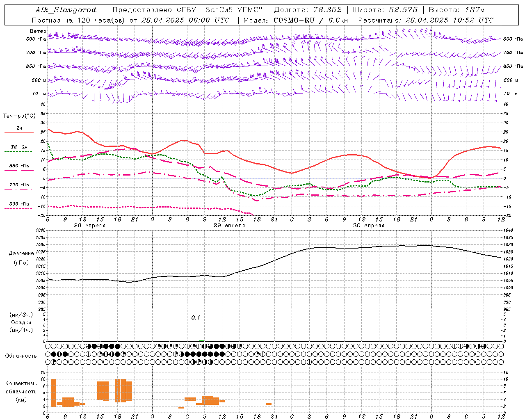Select the provider text ФГБУ "ЗапСиб УГМС"
525x420 pixels.
[x=220, y=10]
